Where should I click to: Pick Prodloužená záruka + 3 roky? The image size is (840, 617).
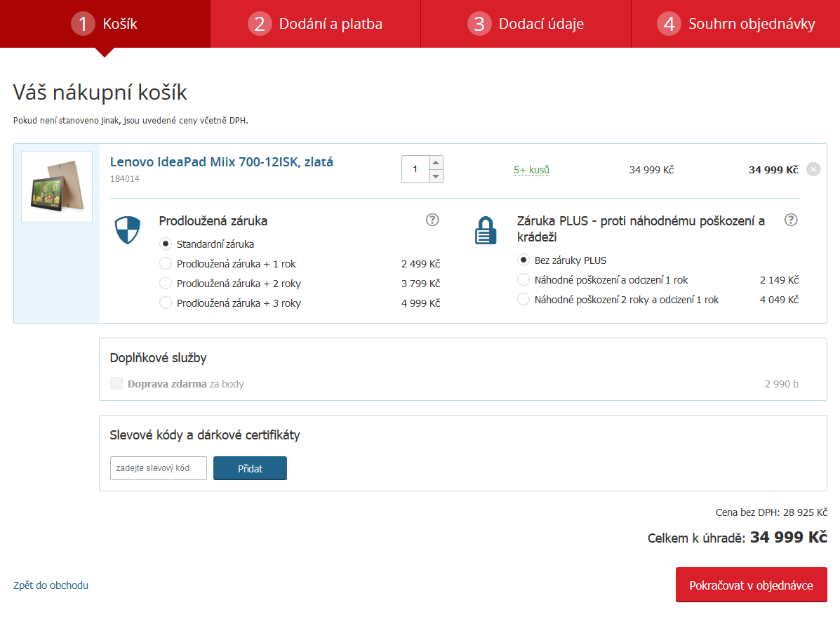(x=166, y=303)
